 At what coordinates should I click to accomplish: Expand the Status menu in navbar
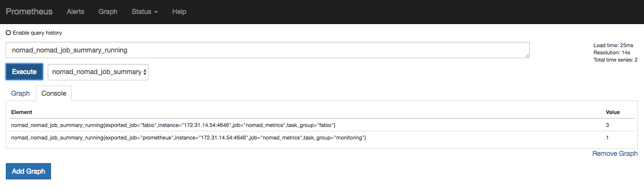click(x=145, y=12)
